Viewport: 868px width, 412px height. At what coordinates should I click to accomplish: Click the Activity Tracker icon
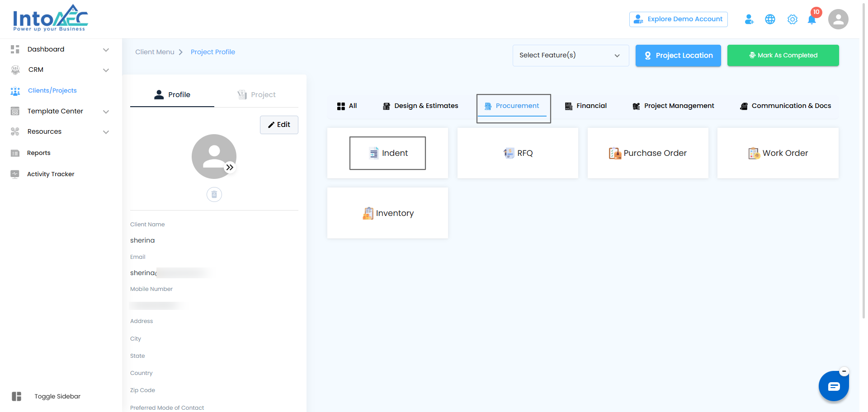15,174
